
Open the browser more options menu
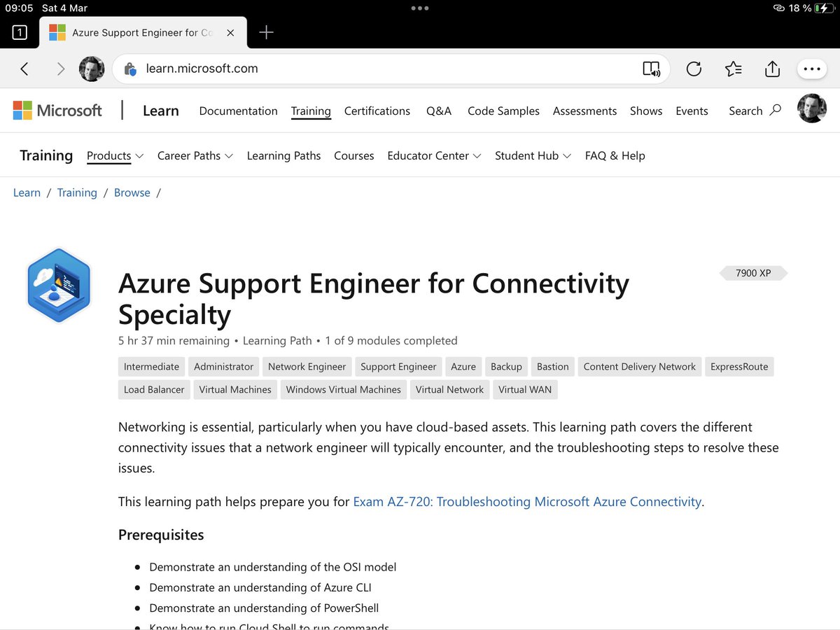(x=811, y=69)
